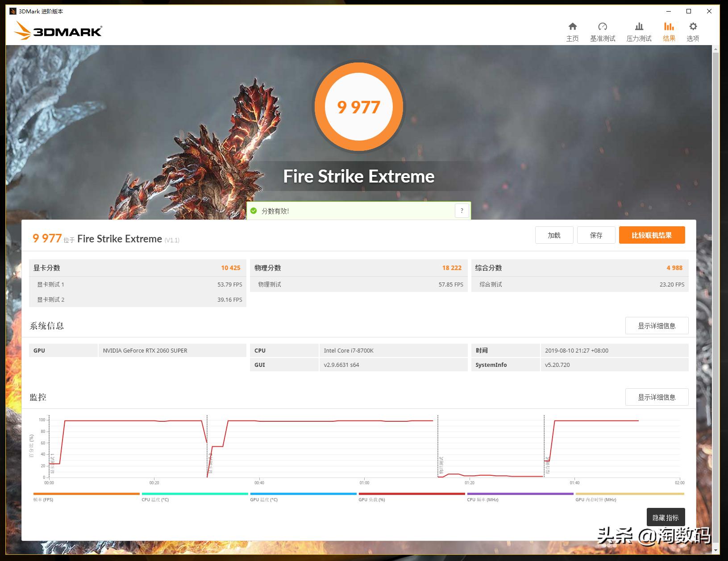Click the ? help icon beside 分数有效 message

pyautogui.click(x=462, y=210)
